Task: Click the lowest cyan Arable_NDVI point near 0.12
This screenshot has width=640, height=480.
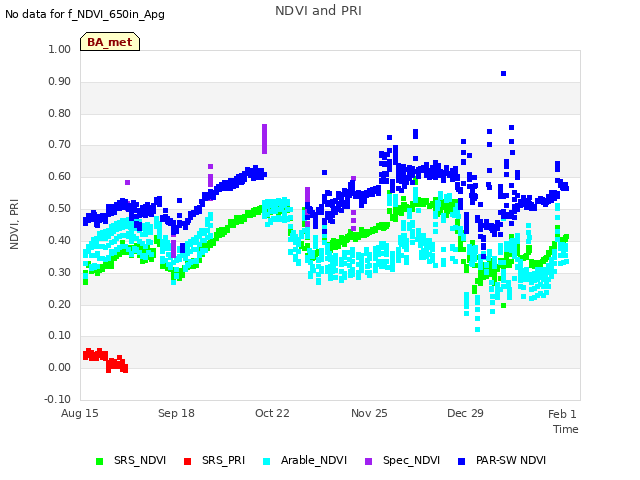Action: 478,329
